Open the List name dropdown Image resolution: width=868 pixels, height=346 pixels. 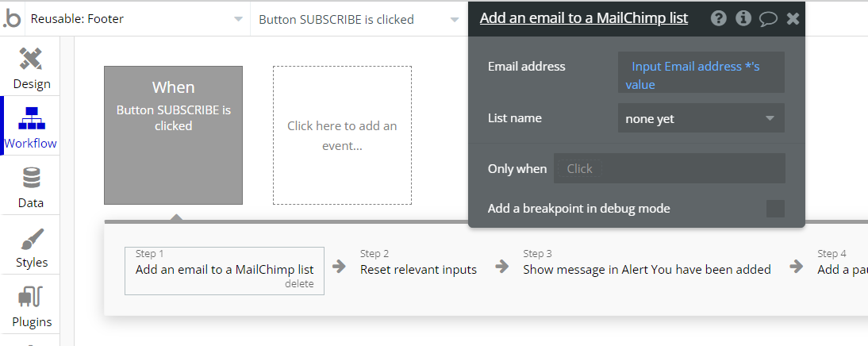pos(701,118)
